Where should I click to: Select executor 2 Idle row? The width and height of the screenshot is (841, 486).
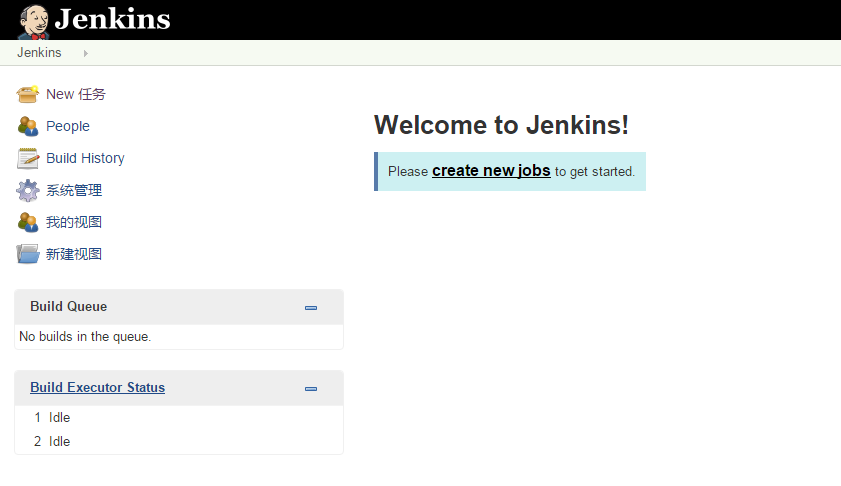[x=179, y=441]
